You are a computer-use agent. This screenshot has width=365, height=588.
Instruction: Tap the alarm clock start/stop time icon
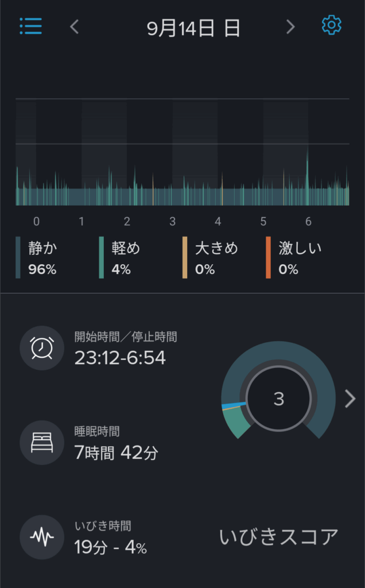pyautogui.click(x=41, y=348)
